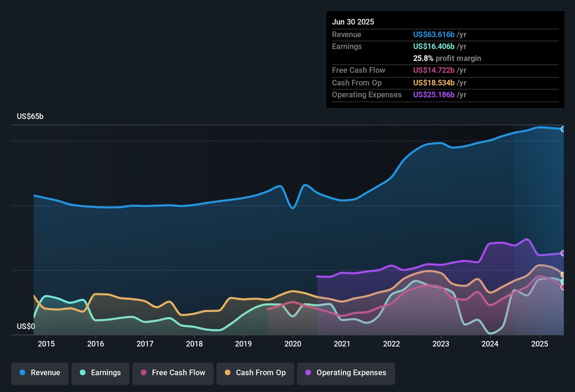Select the orange Cash From Op endpoint marker
Viewport: 575px width, 392px height.
pos(563,275)
